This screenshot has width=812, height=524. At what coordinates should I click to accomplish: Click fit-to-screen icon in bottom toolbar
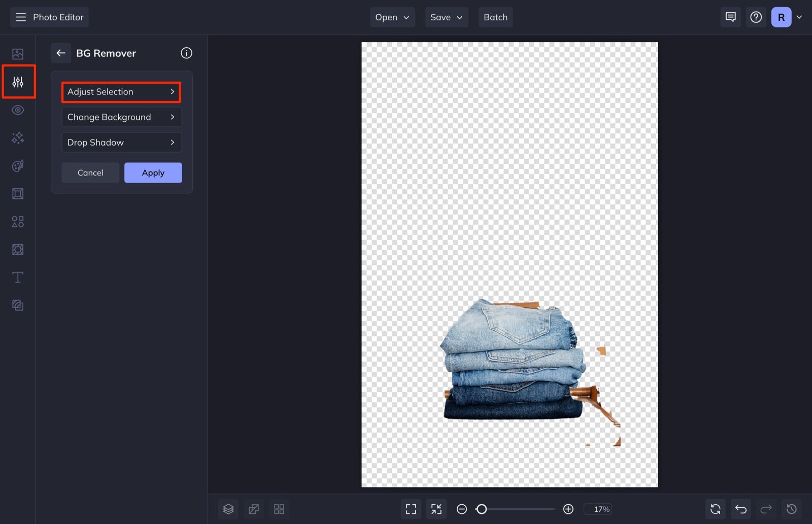411,509
